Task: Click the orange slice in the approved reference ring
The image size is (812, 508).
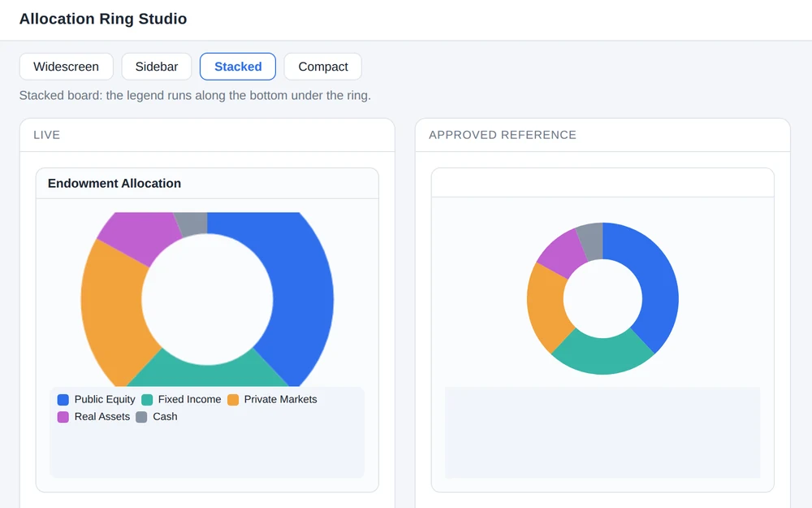Action: coord(546,306)
